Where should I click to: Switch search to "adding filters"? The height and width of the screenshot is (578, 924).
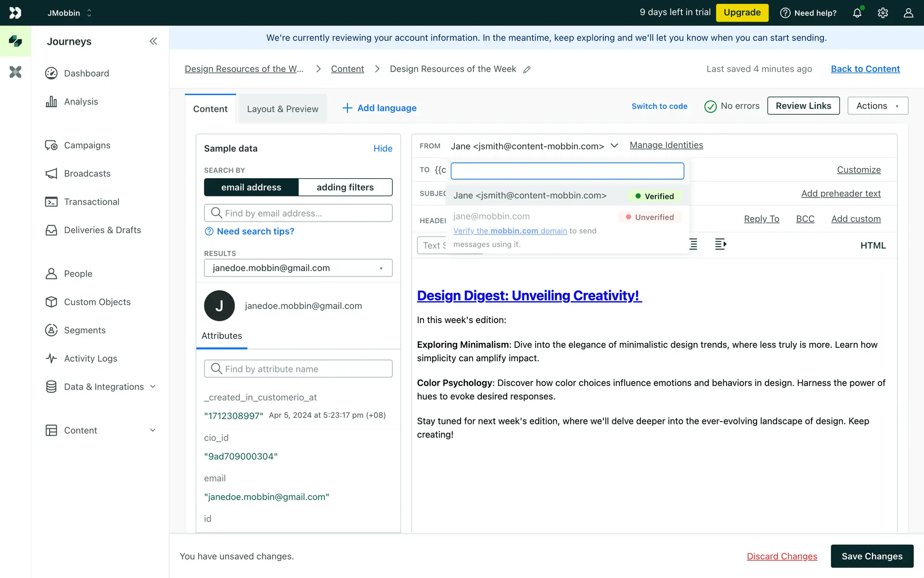pos(345,187)
